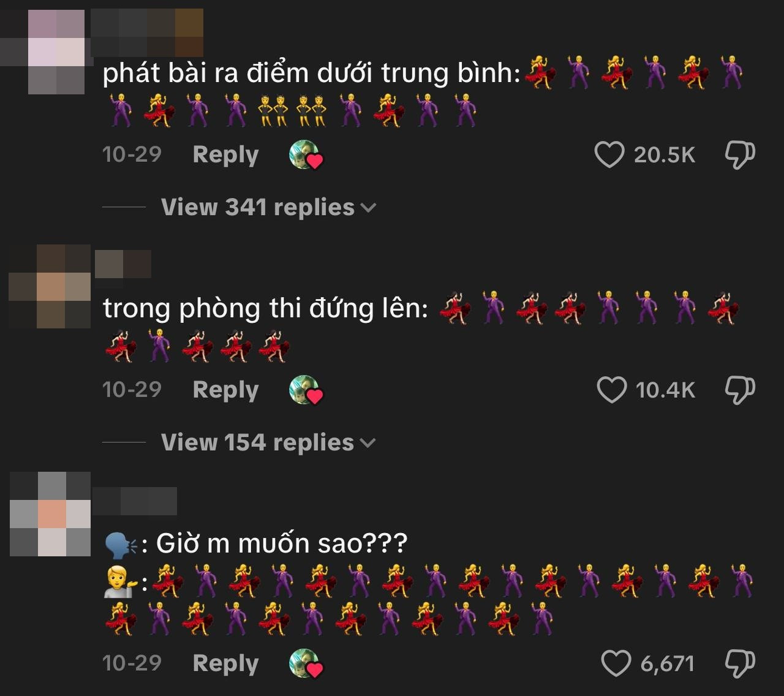The width and height of the screenshot is (784, 696).
Task: Click chevron next to 341 replies
Action: 369,208
